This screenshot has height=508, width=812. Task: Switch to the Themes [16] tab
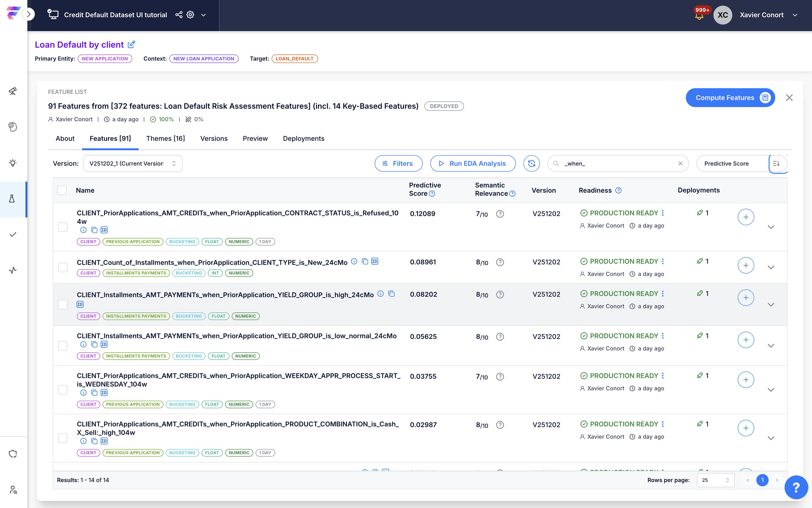click(x=165, y=138)
